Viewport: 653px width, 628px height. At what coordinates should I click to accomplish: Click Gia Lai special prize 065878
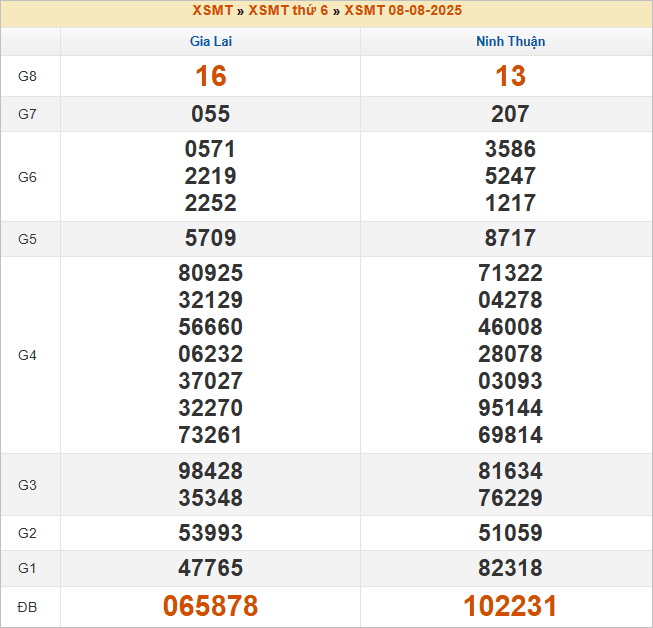pyautogui.click(x=211, y=606)
